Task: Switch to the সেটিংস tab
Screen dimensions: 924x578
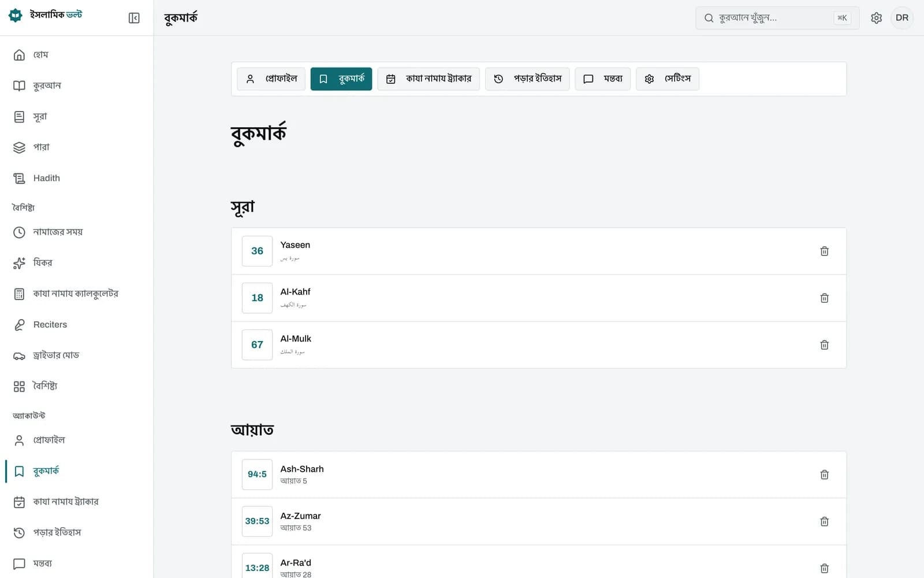Action: pyautogui.click(x=668, y=79)
